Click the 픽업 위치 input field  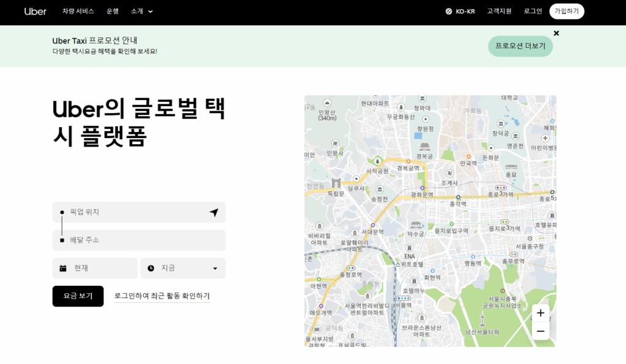(x=139, y=212)
